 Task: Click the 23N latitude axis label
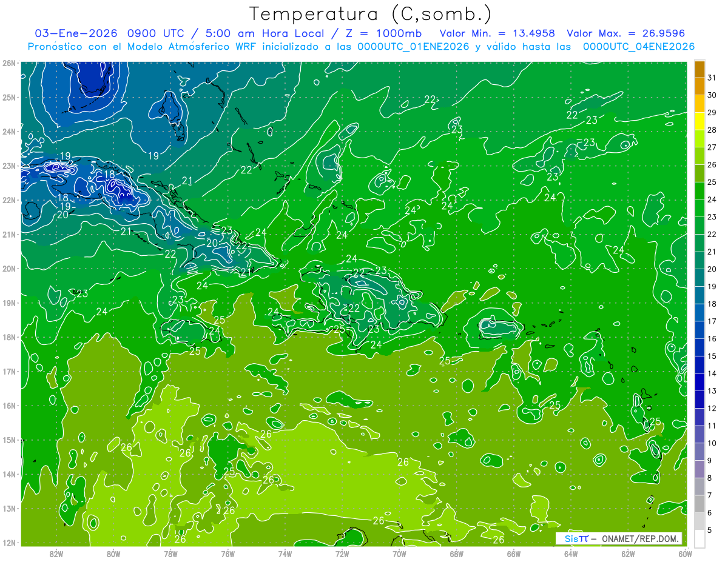[8, 166]
